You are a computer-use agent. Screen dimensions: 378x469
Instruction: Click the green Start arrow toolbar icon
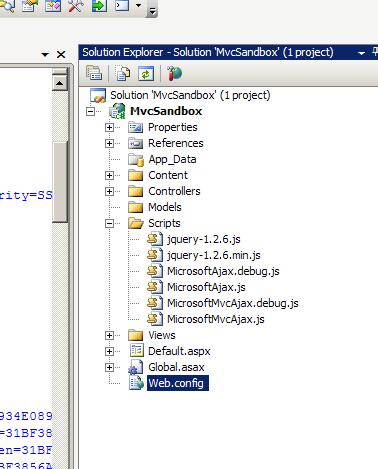[99, 6]
